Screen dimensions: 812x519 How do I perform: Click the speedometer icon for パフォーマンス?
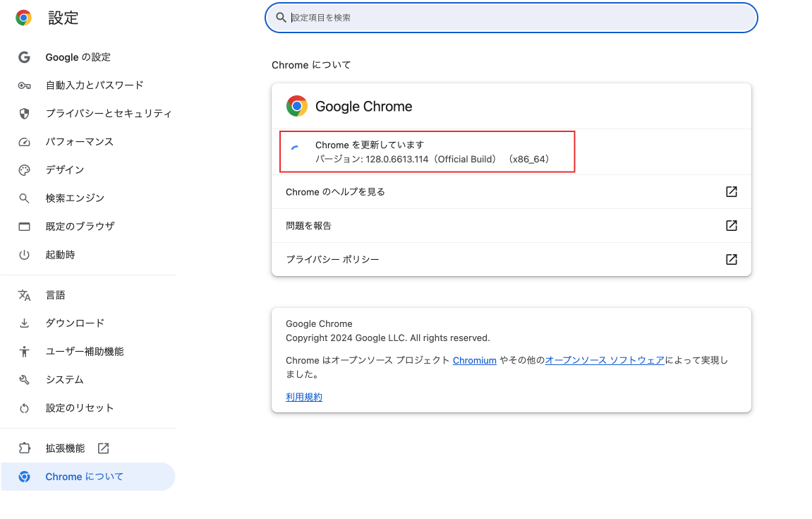tap(25, 142)
